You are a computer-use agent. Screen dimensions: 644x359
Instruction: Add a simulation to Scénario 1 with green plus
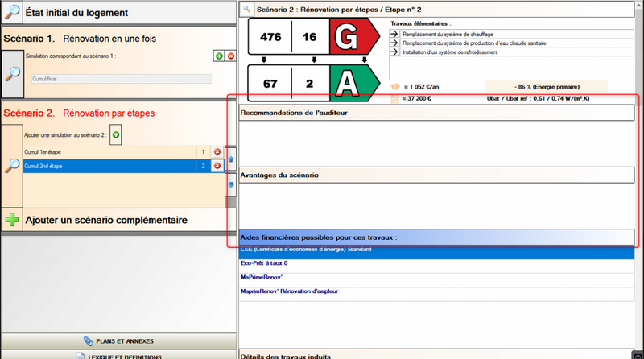(218, 56)
